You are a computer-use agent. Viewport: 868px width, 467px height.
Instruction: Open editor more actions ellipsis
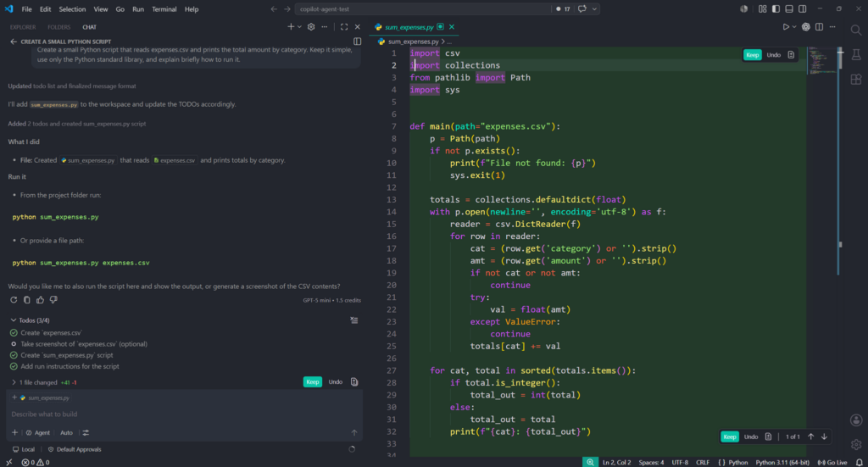pos(832,26)
